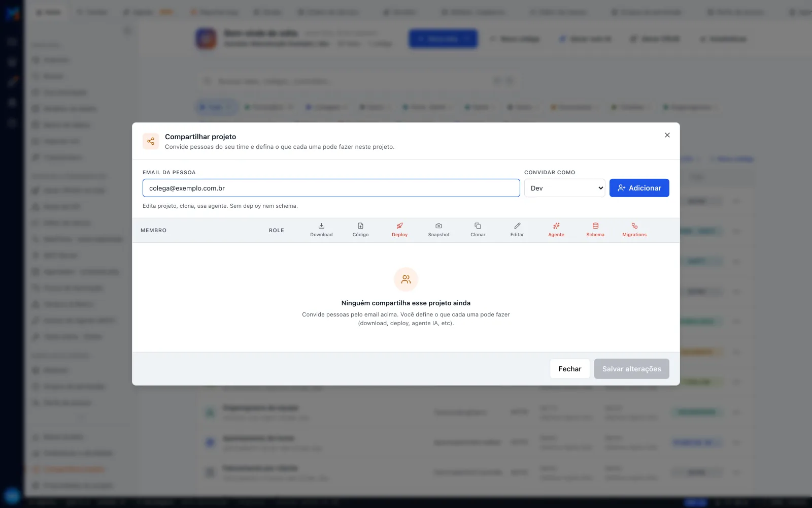
Task: Select the Snapshot camera icon
Action: (438, 226)
